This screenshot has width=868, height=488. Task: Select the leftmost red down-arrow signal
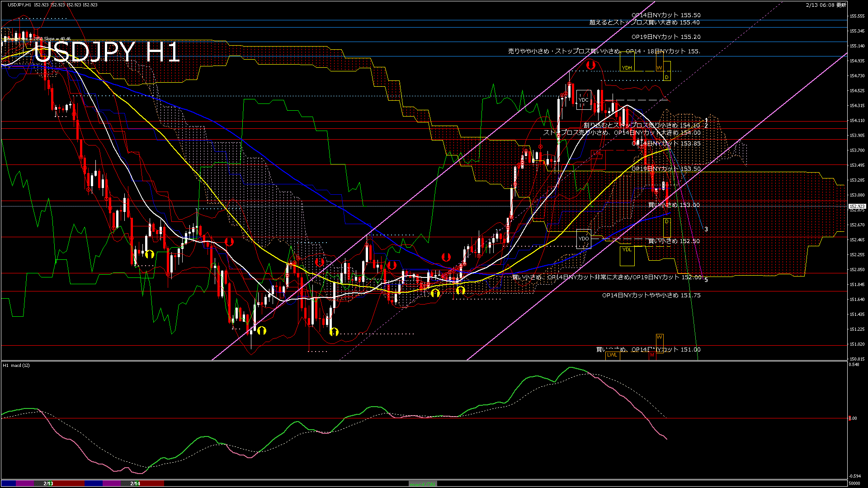tap(229, 242)
